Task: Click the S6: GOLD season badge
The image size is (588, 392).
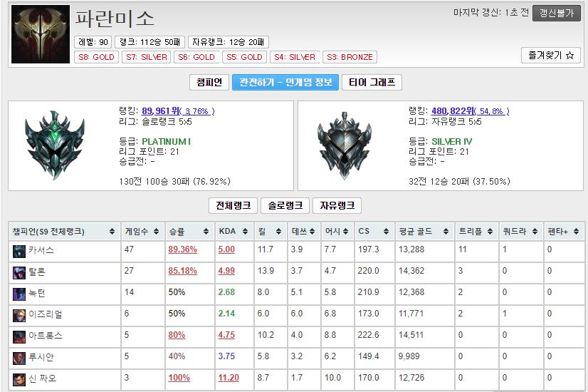Action: (196, 57)
